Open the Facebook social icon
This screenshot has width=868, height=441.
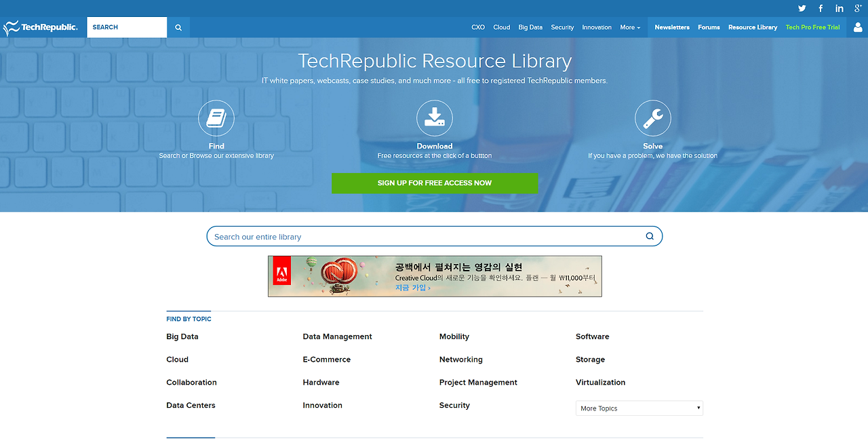pyautogui.click(x=821, y=8)
